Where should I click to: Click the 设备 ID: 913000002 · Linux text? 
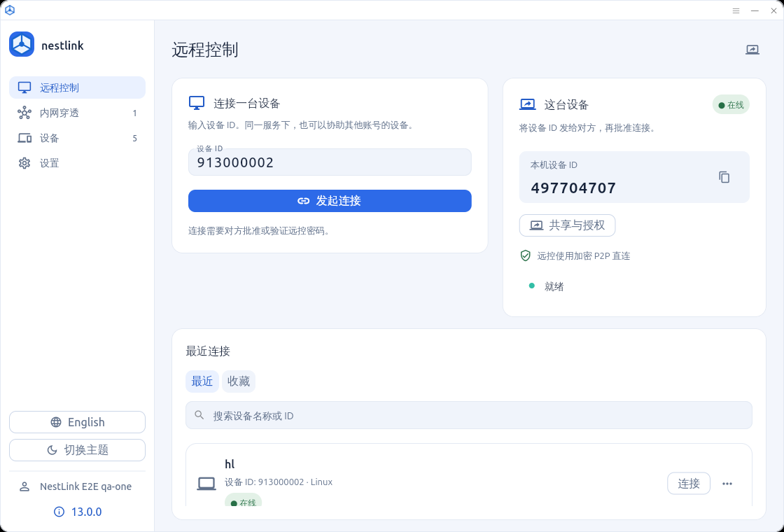[279, 482]
